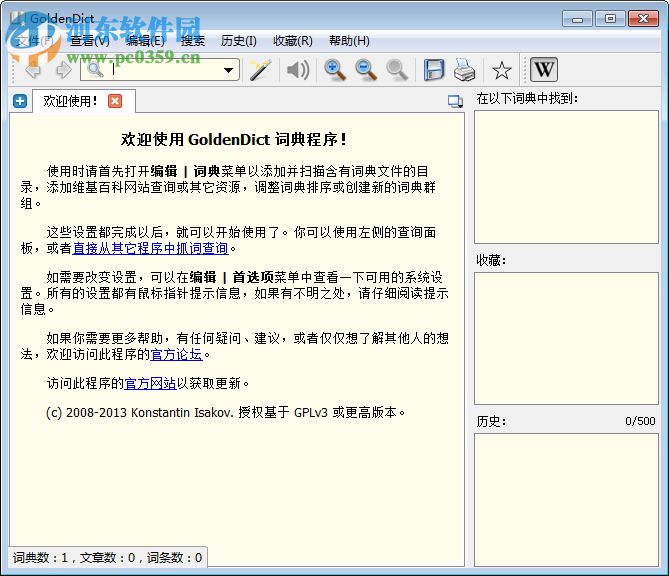Screen dimensions: 669x576
Task: Click the welcome heading 欢迎使用 GoldenDict 词典程序
Action: [234, 140]
